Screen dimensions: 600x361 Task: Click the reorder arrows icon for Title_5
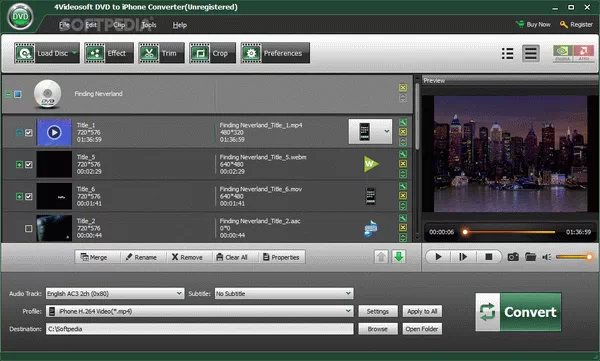tap(403, 174)
